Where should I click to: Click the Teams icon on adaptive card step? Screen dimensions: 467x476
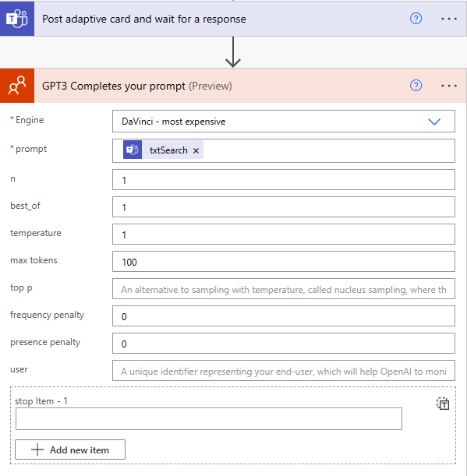pyautogui.click(x=17, y=19)
